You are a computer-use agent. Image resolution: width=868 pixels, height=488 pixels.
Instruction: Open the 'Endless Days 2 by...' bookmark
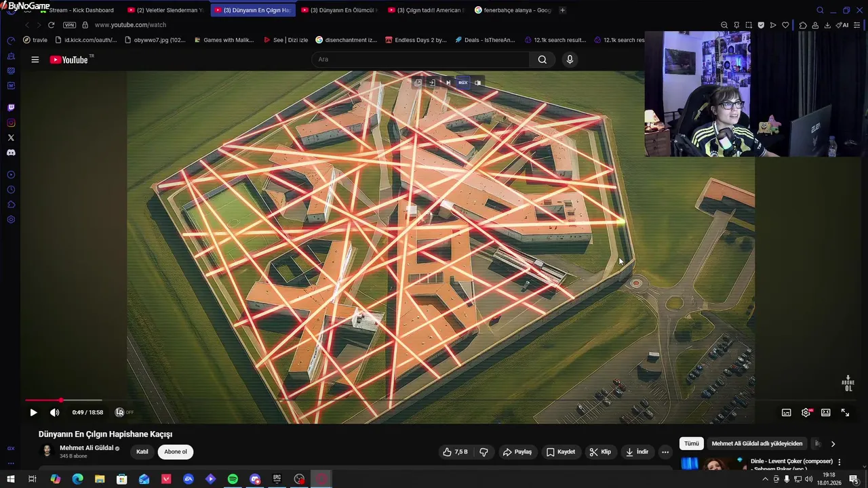[x=415, y=40]
